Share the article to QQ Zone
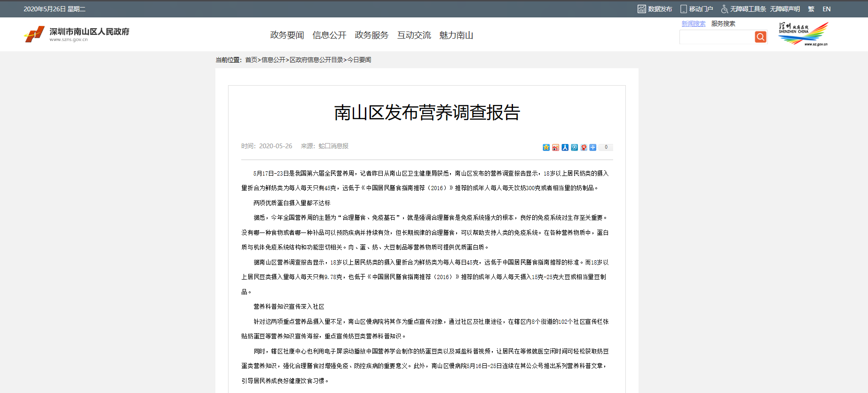The width and height of the screenshot is (868, 393). click(546, 147)
